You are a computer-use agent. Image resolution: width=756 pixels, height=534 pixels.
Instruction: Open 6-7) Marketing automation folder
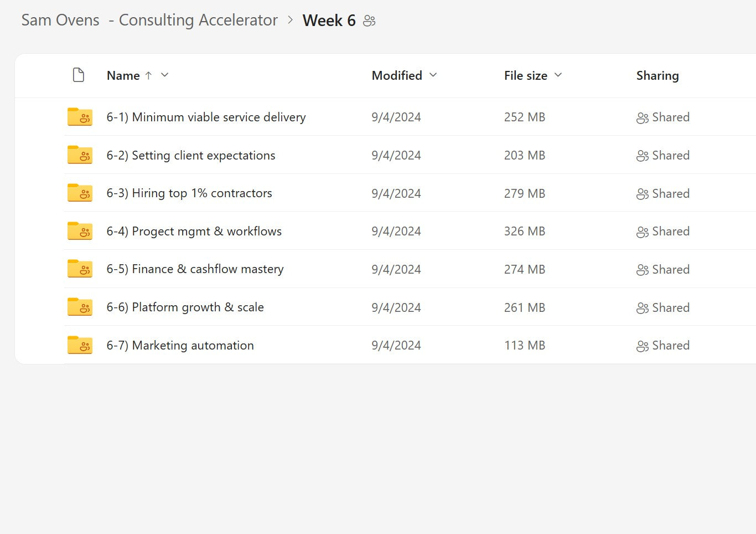[180, 345]
